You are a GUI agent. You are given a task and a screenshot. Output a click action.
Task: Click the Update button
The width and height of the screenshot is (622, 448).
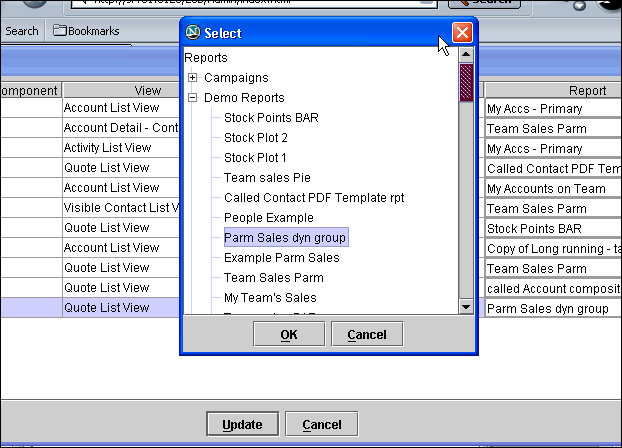point(242,425)
